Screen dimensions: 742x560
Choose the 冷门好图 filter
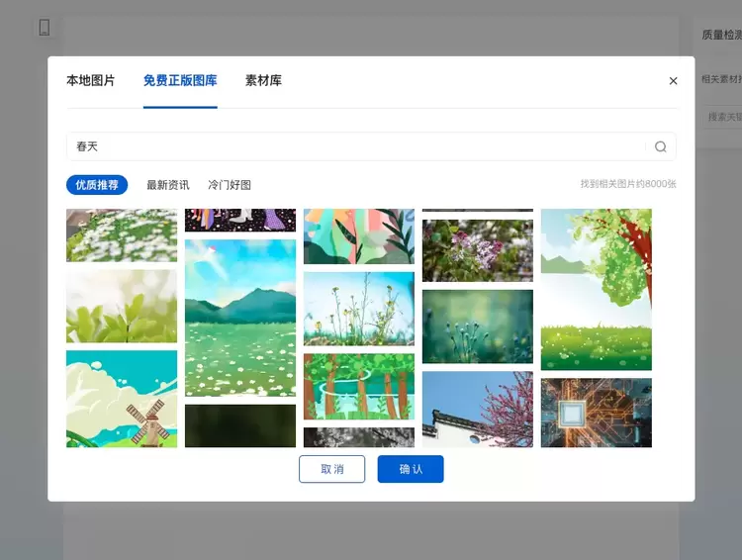[230, 185]
